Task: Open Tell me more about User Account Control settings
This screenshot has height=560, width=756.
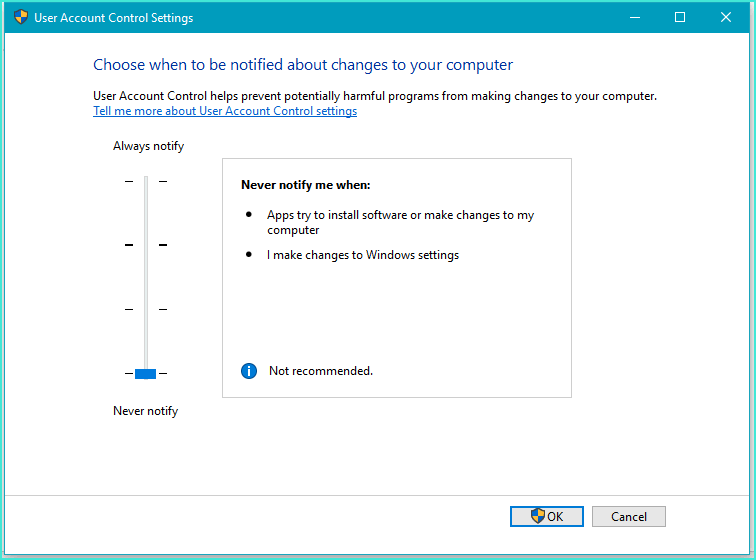Action: pos(225,111)
